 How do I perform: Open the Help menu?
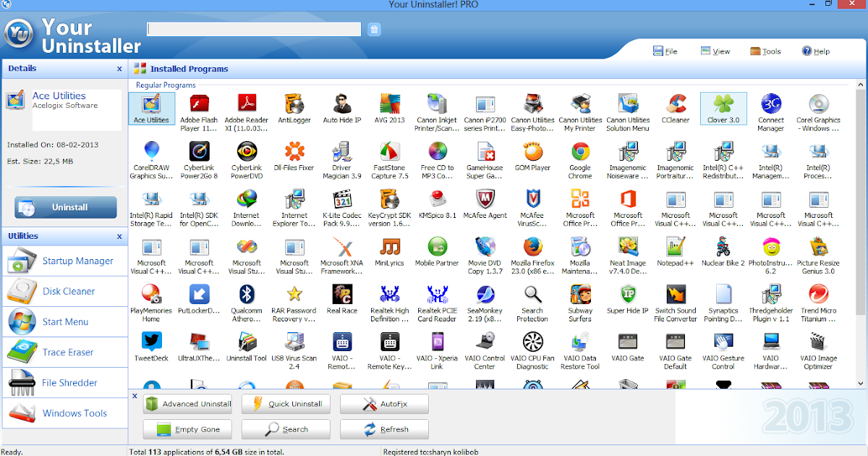pyautogui.click(x=816, y=51)
